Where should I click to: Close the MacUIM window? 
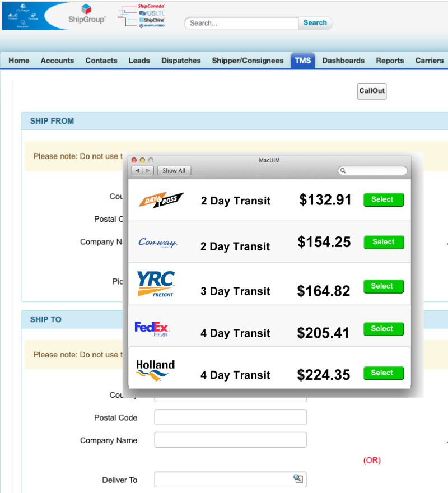point(134,160)
